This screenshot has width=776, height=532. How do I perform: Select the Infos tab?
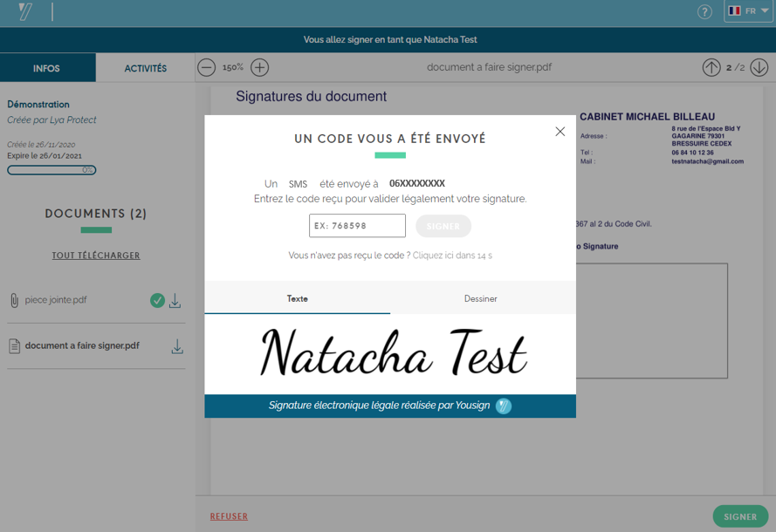click(x=47, y=68)
